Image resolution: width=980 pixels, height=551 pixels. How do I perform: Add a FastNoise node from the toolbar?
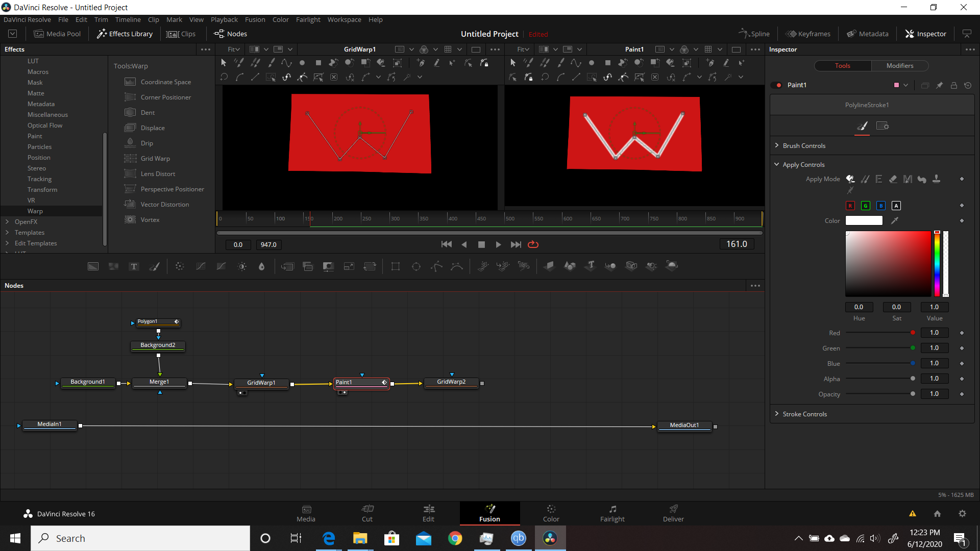(113, 266)
